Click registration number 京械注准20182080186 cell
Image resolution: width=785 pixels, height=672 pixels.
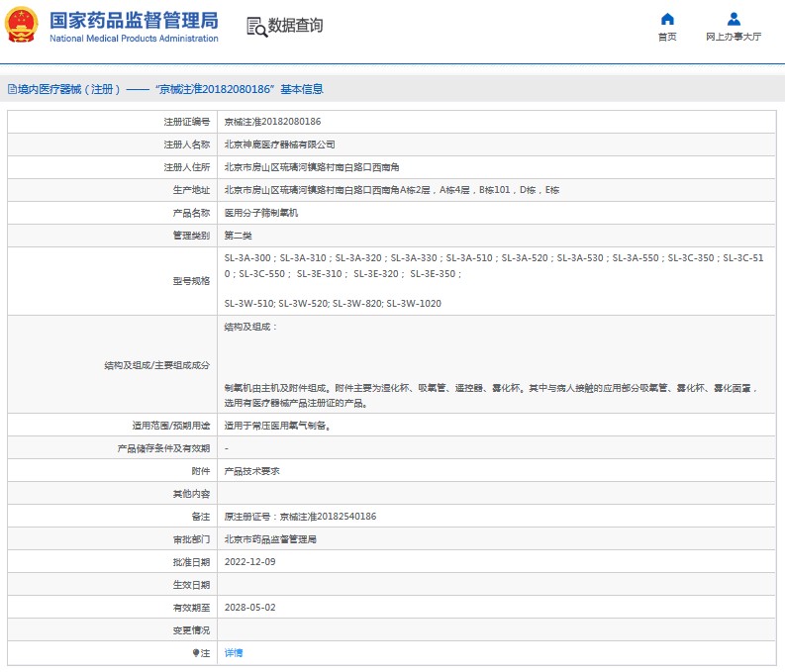click(272, 122)
